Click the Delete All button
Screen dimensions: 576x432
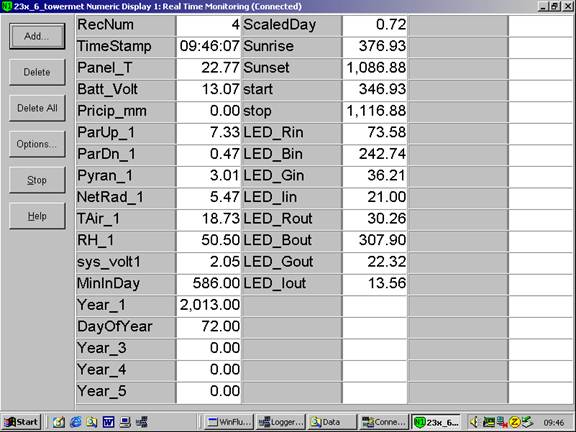pyautogui.click(x=37, y=108)
